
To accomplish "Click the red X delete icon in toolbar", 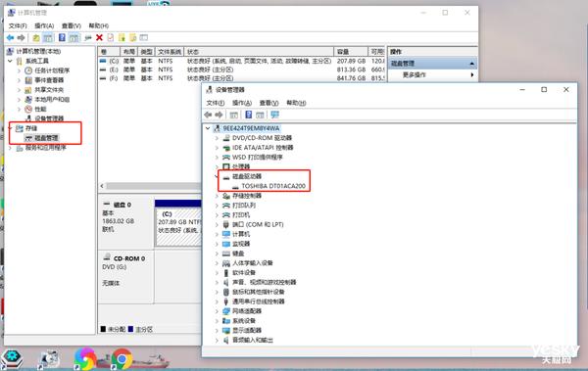I will click(99, 37).
